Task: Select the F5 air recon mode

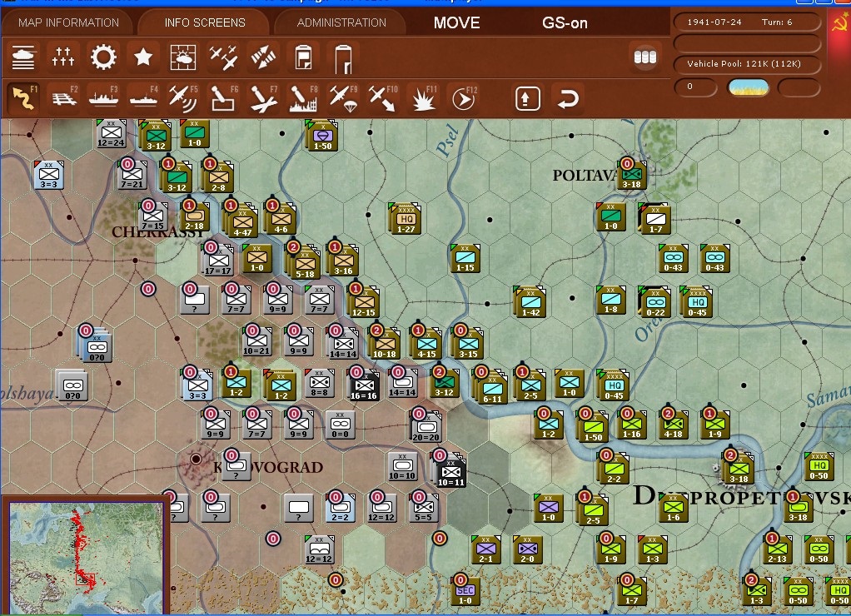Action: pos(183,98)
